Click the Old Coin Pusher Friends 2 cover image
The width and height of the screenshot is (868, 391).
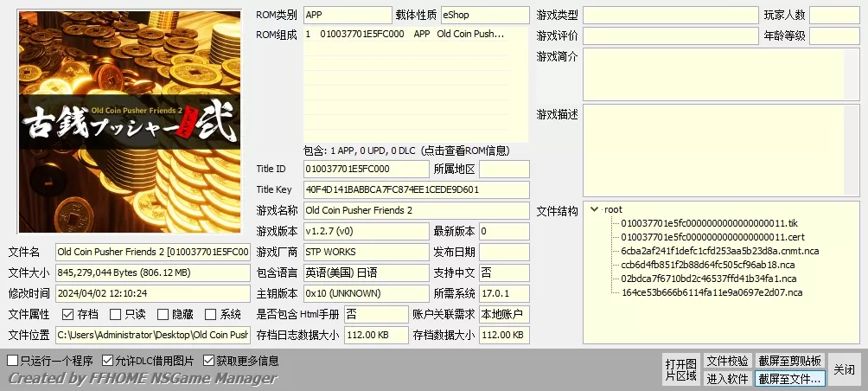pos(131,121)
